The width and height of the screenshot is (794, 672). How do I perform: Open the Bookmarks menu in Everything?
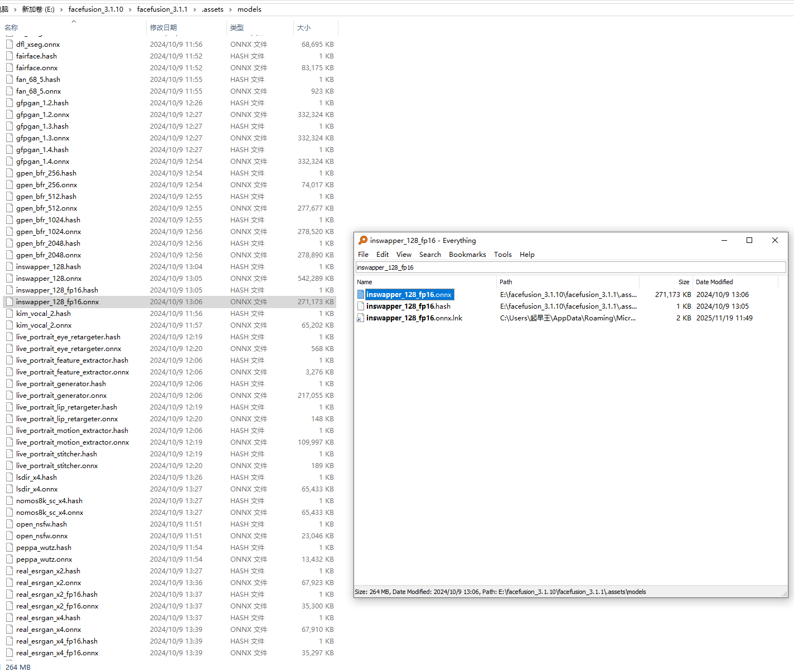[x=467, y=255]
